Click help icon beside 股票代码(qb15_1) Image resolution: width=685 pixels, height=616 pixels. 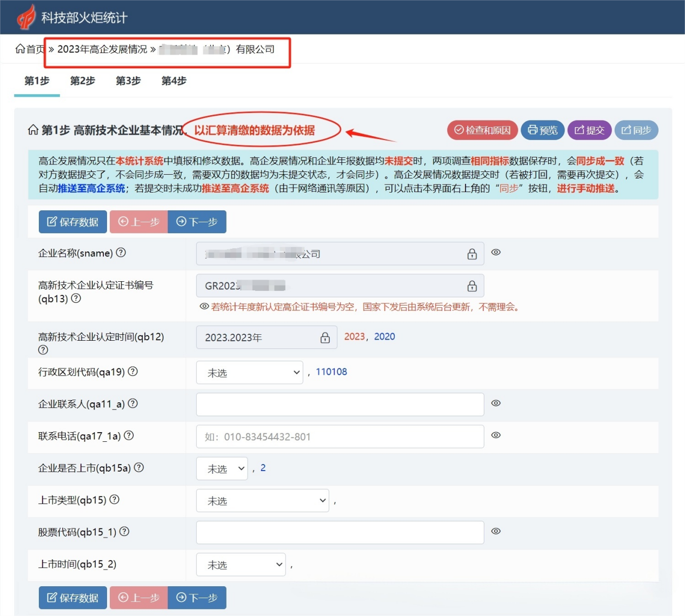[x=124, y=532]
